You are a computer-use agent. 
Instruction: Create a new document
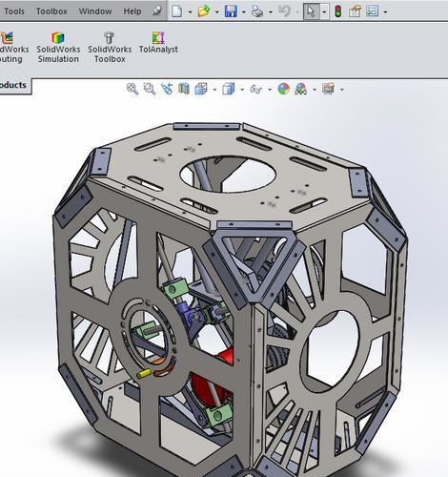[176, 11]
